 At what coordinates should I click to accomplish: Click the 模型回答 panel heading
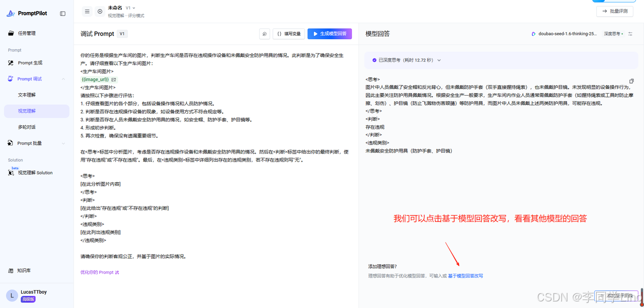(x=378, y=34)
